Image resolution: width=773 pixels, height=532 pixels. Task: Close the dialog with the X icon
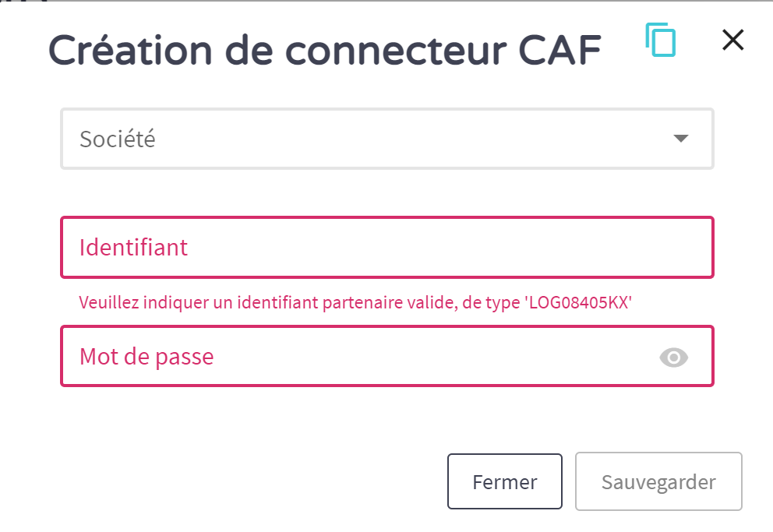732,40
